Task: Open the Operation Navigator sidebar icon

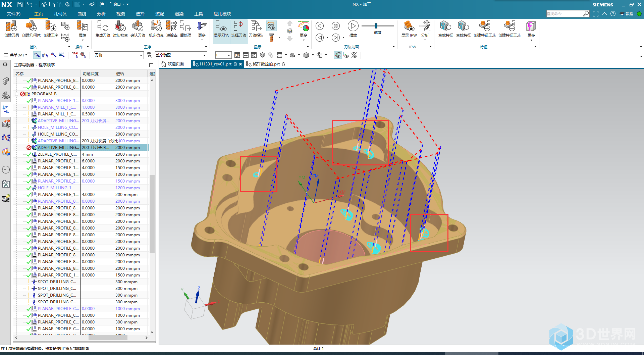Action: [6, 109]
